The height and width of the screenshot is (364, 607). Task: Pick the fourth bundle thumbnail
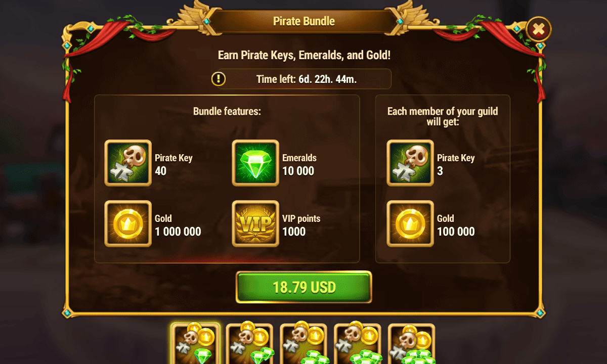pos(358,344)
